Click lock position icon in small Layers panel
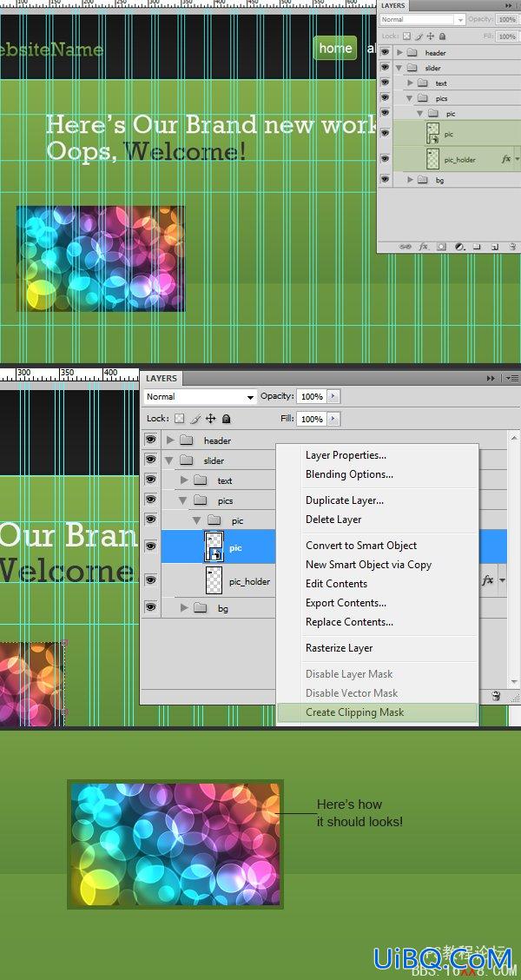The width and height of the screenshot is (521, 980). coord(431,36)
